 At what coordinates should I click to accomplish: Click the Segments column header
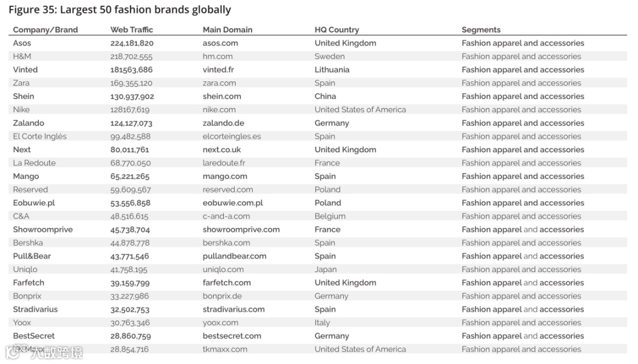pyautogui.click(x=481, y=29)
